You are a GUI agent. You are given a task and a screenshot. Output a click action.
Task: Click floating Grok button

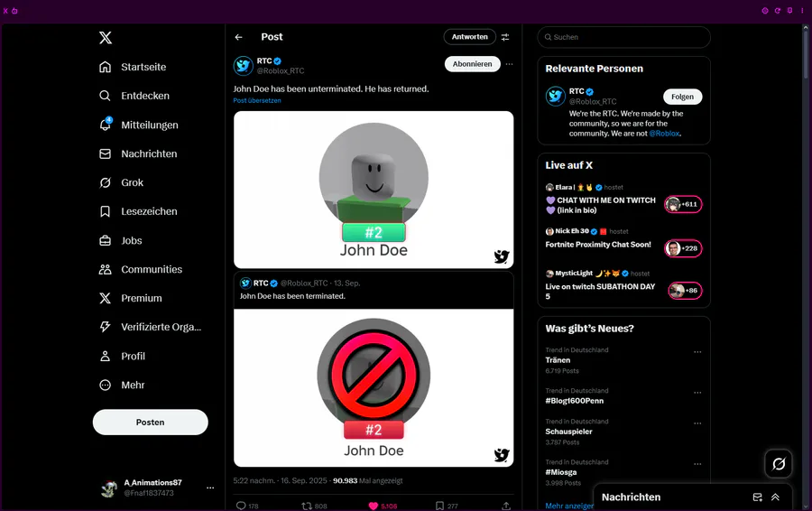[x=779, y=464]
